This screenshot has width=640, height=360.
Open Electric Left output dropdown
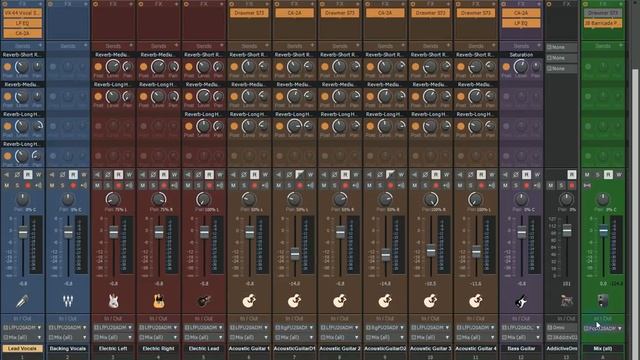click(113, 338)
